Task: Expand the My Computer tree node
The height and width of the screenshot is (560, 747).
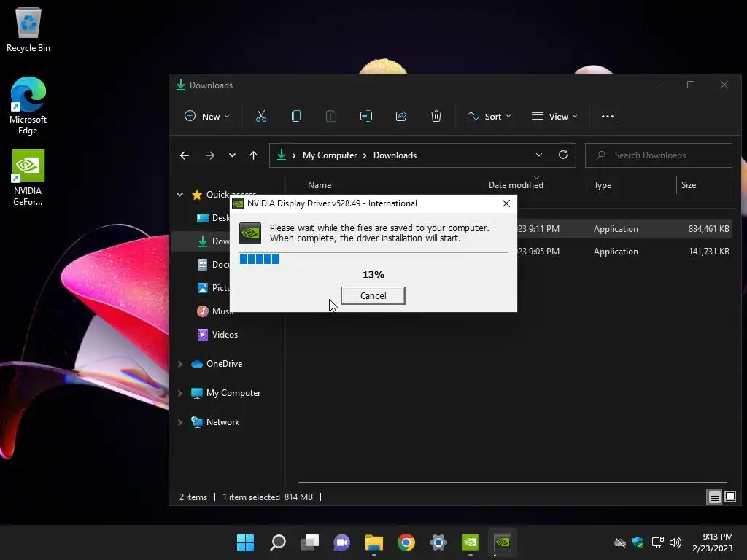Action: 180,393
